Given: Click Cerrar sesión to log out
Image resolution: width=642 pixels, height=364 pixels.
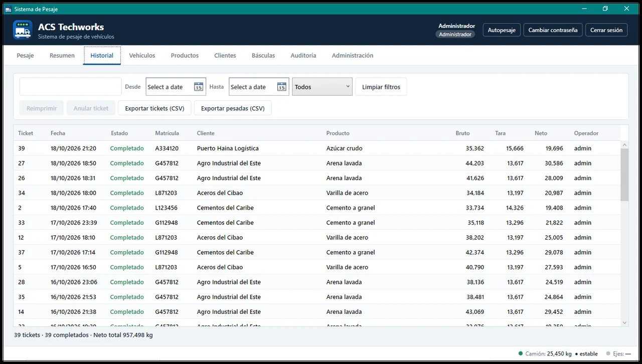Looking at the screenshot, I should [606, 30].
